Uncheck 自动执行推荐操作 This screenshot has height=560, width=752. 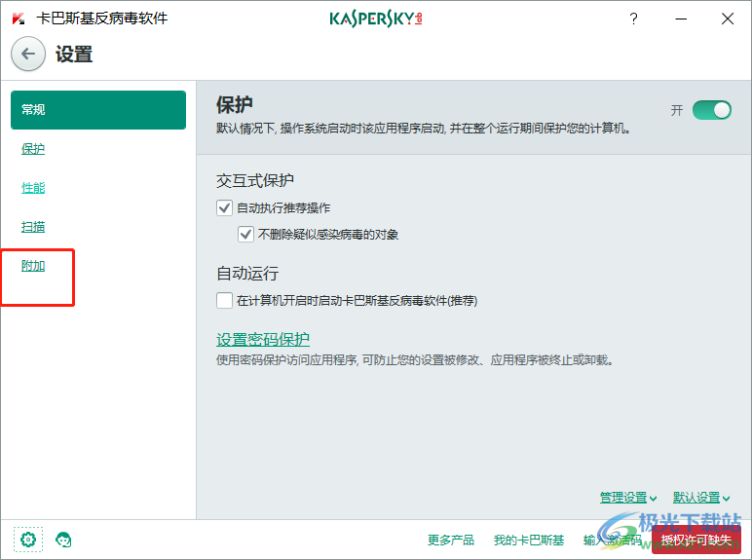[224, 208]
